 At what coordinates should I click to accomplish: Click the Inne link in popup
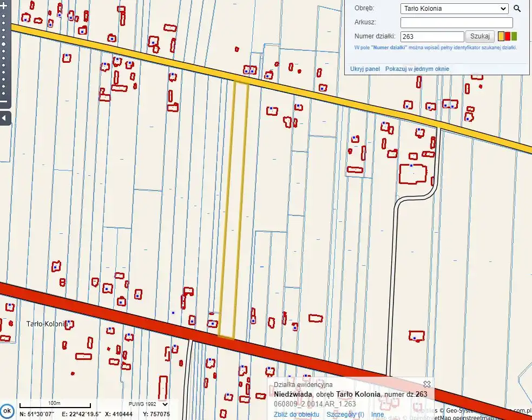pos(377,415)
